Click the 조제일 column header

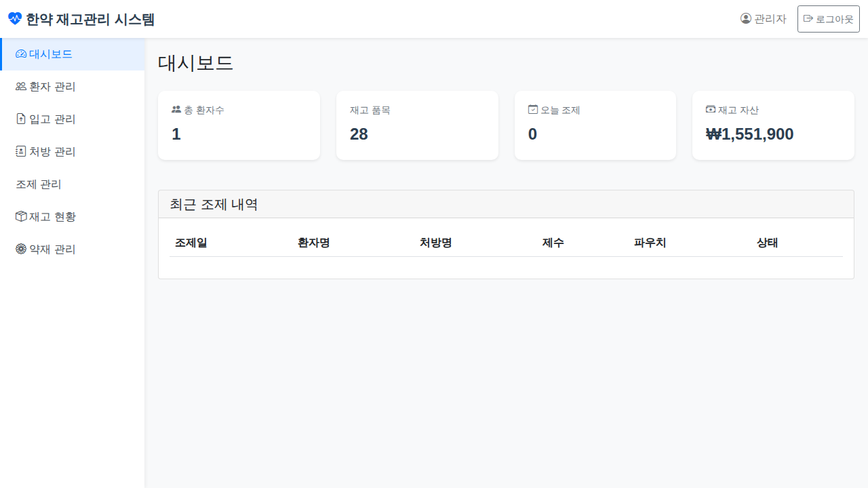click(191, 243)
